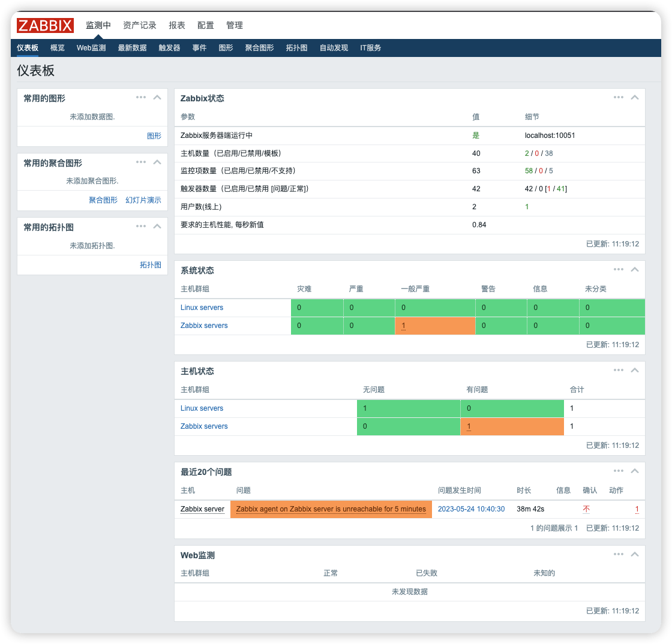Open the 常用的图形 widget options menu
Screen dimensions: 672x644
[x=141, y=98]
